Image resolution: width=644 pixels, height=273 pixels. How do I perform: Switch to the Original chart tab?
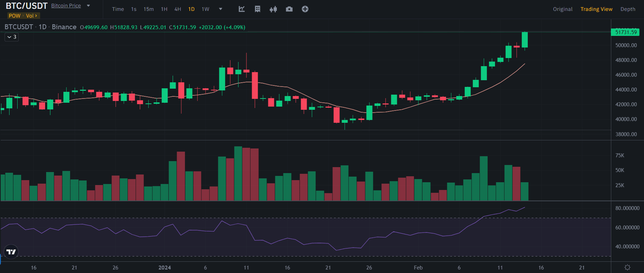(562, 9)
